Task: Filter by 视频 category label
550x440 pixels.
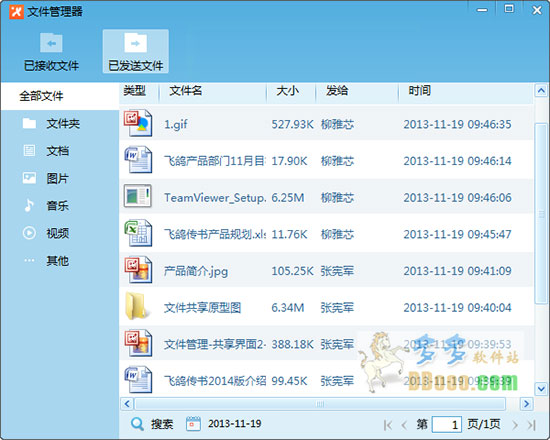Action: click(x=58, y=233)
